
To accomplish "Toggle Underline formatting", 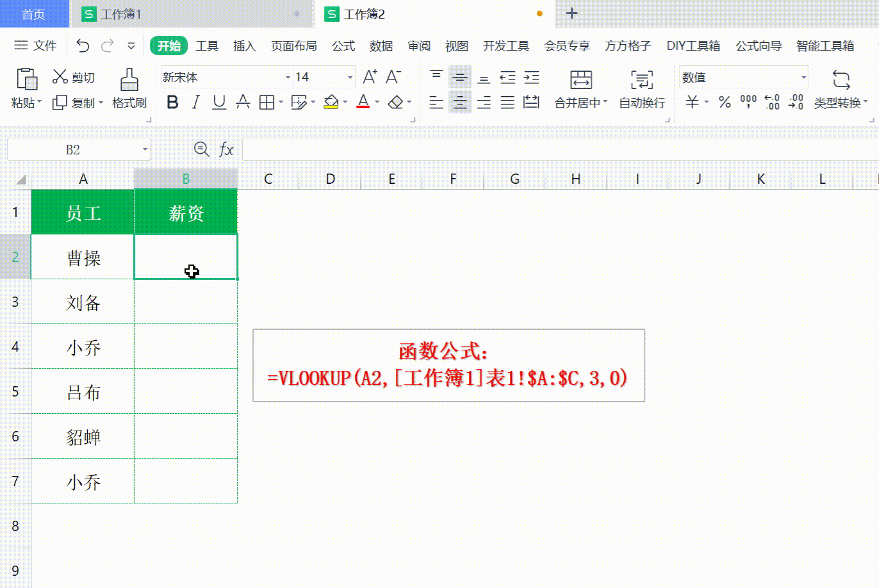I will [x=219, y=102].
